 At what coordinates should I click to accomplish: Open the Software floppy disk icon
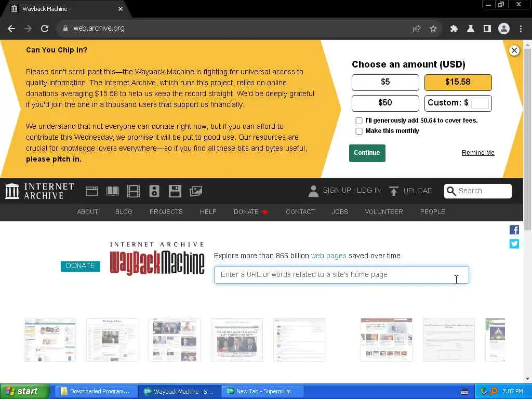tap(175, 191)
